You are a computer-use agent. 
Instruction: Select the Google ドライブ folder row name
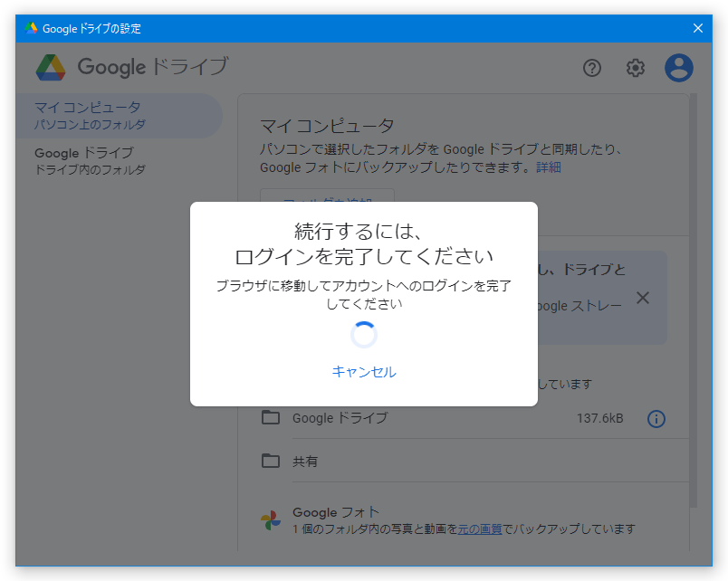pos(340,418)
